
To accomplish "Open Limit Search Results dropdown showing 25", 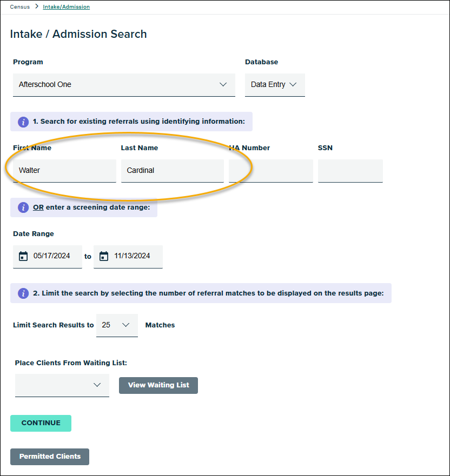I will (117, 325).
